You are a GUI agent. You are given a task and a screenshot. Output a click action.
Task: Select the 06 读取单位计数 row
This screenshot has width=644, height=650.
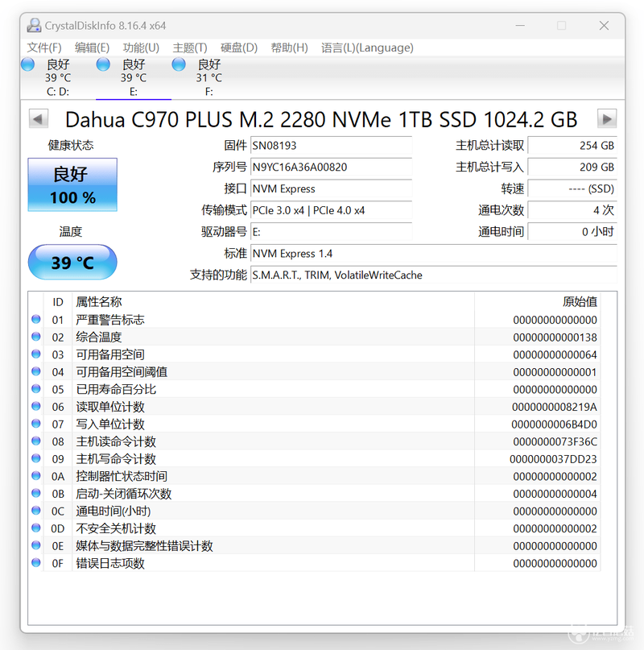point(315,407)
